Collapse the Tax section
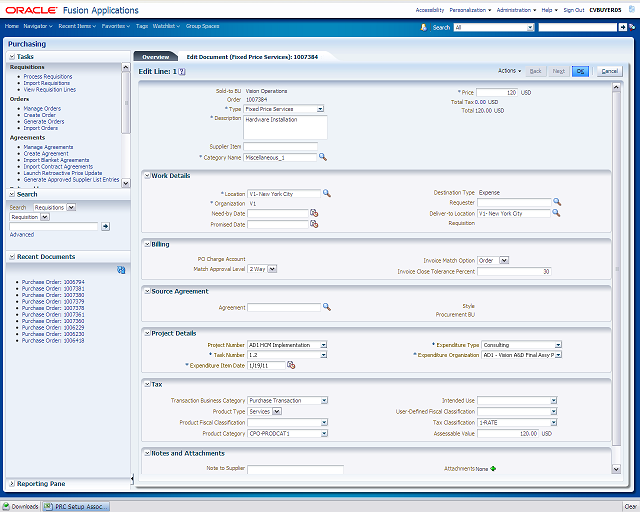Screen dimensions: 640x512 pos(147,384)
